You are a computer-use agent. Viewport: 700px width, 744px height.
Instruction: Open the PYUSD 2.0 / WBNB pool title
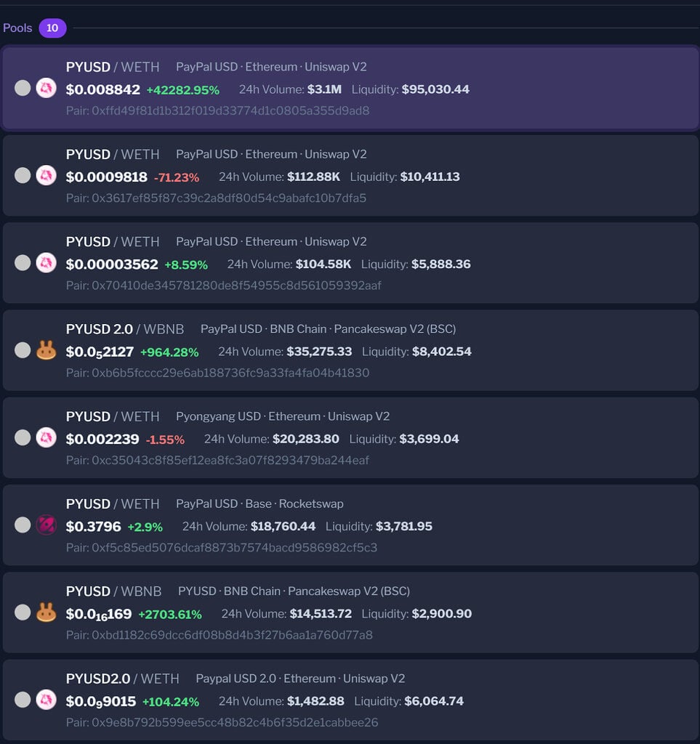125,329
